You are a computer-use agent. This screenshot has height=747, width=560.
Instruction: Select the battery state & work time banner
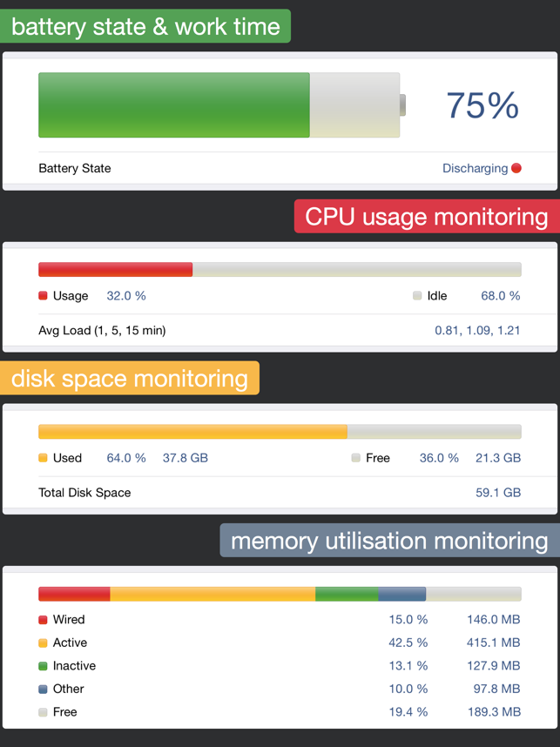pos(145,26)
